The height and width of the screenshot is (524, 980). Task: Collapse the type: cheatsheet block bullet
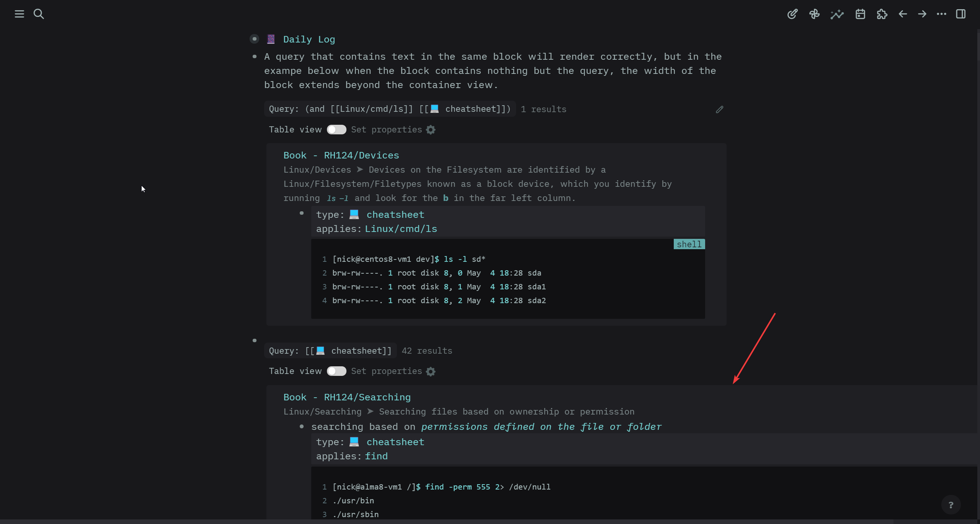pos(301,214)
